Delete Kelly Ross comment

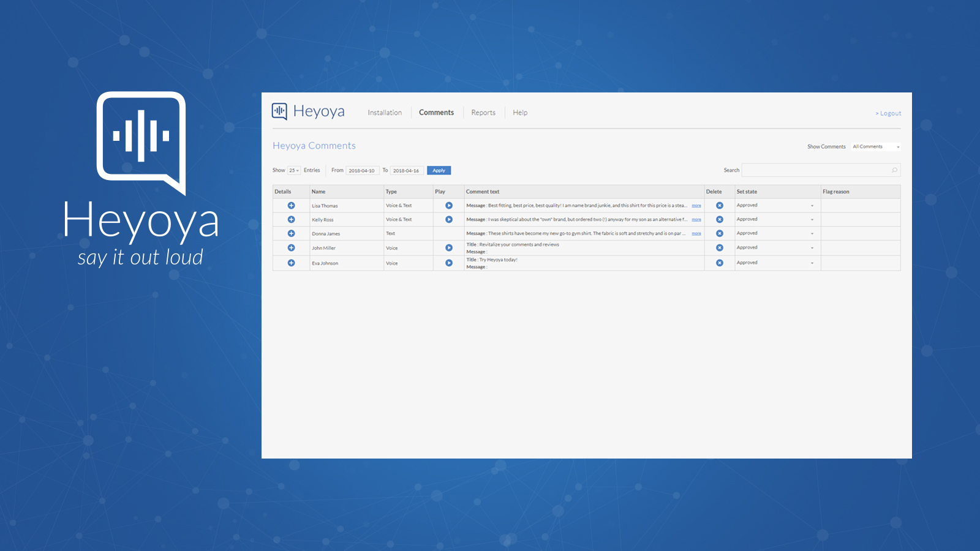tap(720, 219)
